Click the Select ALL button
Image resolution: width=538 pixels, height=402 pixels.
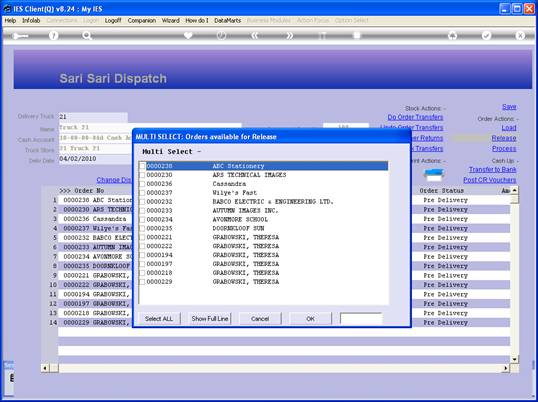(x=159, y=319)
